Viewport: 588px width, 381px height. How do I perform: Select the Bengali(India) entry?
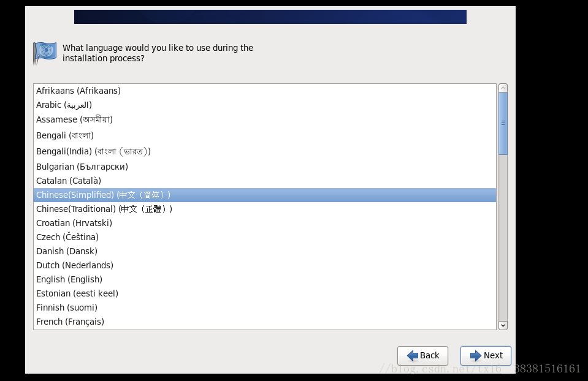coord(265,151)
